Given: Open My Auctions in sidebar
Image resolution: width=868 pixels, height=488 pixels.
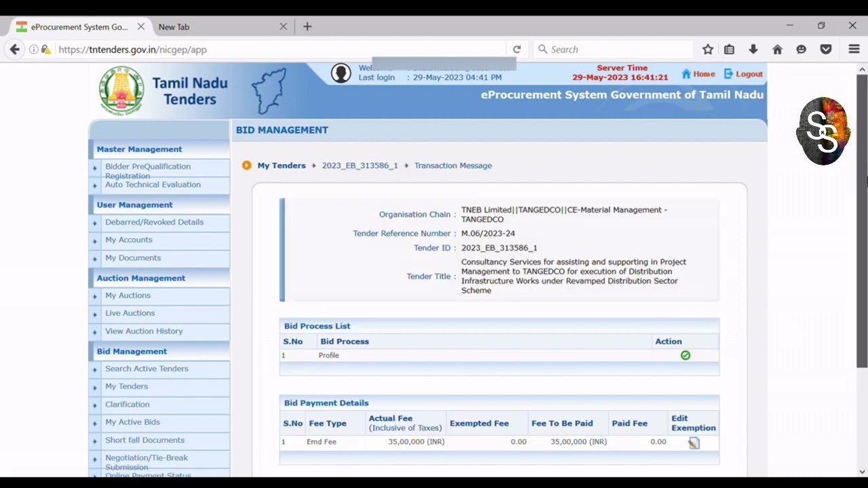Looking at the screenshot, I should click(127, 296).
